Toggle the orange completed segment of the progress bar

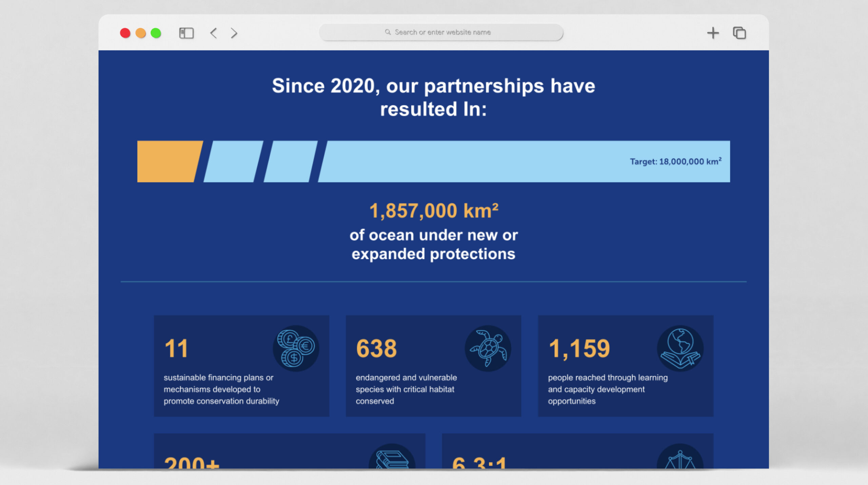170,162
